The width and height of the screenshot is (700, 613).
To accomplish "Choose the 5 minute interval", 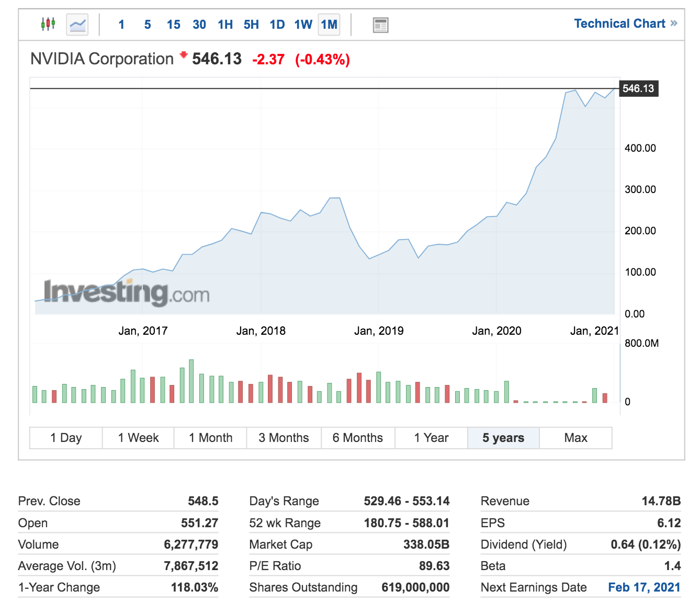I will 148,25.
